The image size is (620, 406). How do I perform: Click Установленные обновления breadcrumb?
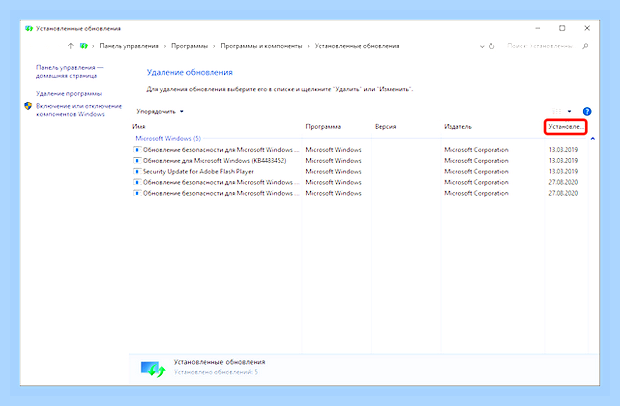[x=357, y=46]
